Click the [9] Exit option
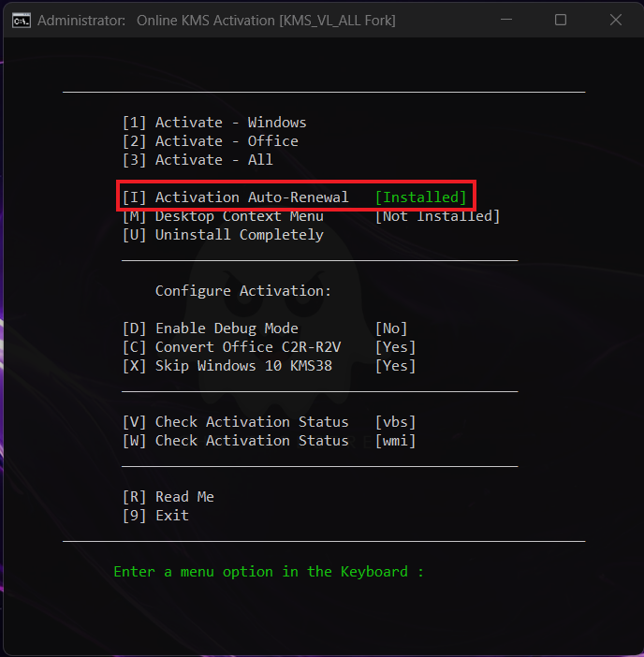This screenshot has width=644, height=657. pos(155,516)
